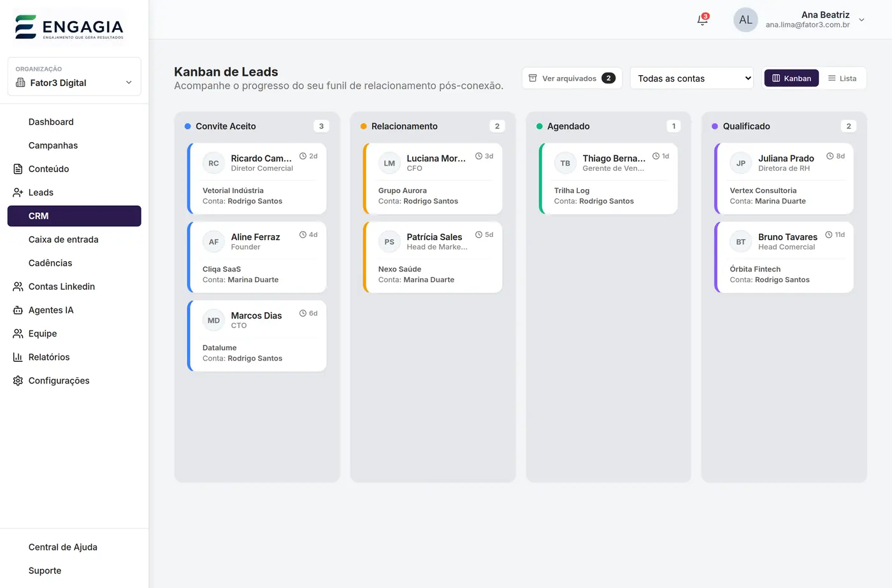Click the PS avatar on Patrícia Sales card
The image size is (892, 588).
click(389, 242)
